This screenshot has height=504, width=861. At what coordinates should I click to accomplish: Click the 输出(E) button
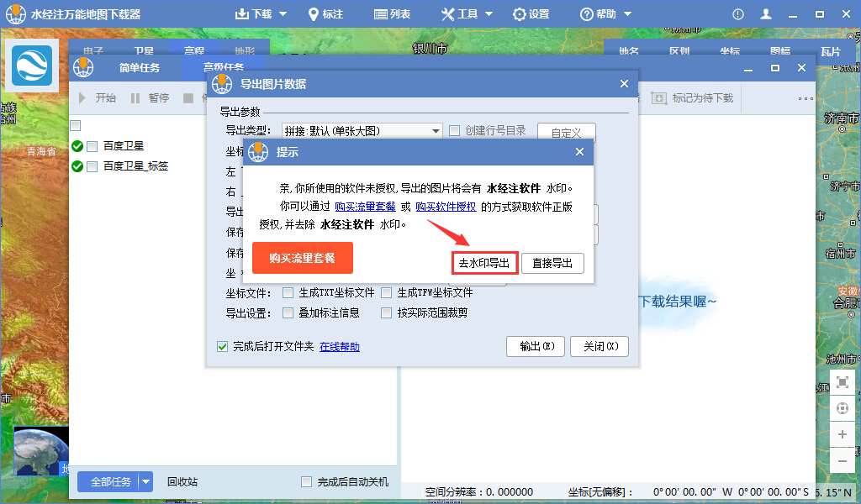(x=536, y=347)
